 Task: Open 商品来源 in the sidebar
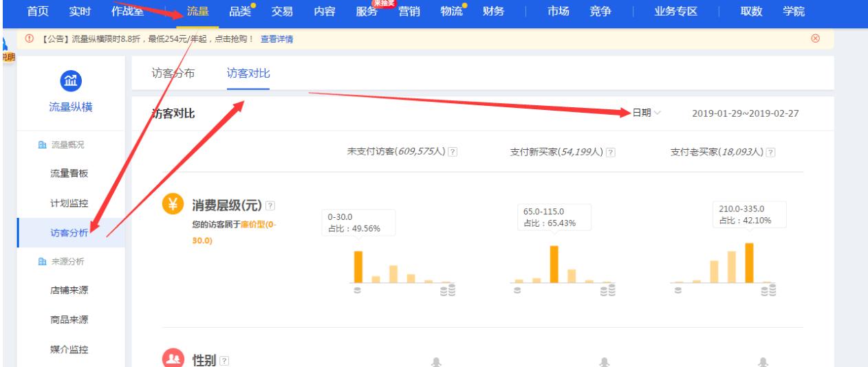pyautogui.click(x=69, y=320)
